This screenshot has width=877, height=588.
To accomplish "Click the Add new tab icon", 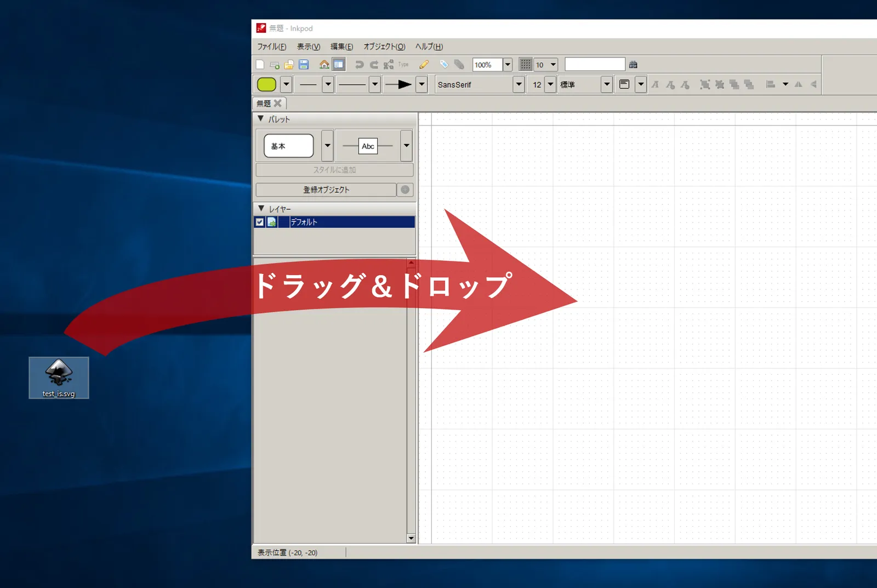I will pyautogui.click(x=275, y=65).
